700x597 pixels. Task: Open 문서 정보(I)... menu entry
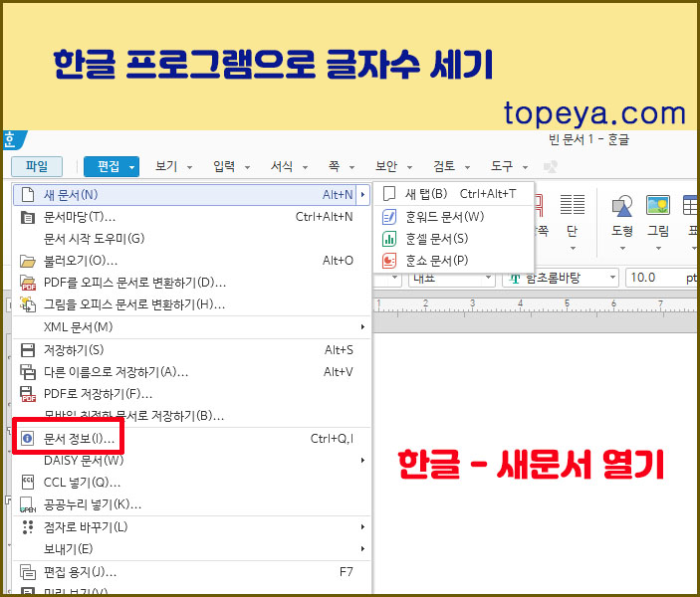(x=191, y=439)
